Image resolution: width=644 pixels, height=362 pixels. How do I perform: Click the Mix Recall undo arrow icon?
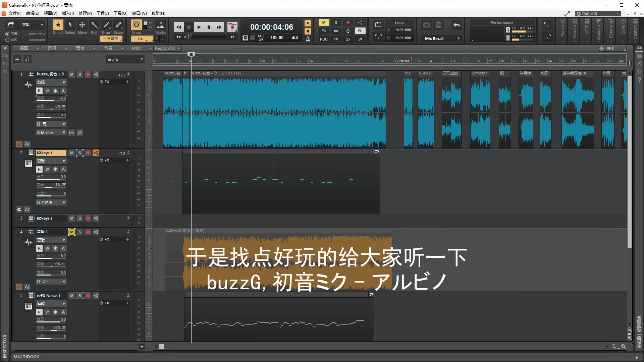(x=456, y=25)
